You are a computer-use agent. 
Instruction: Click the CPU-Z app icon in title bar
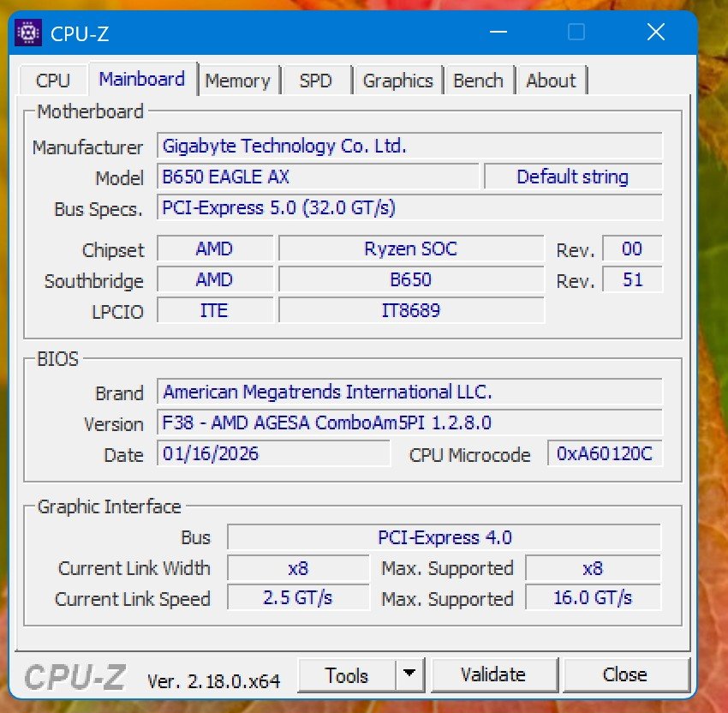click(x=28, y=33)
